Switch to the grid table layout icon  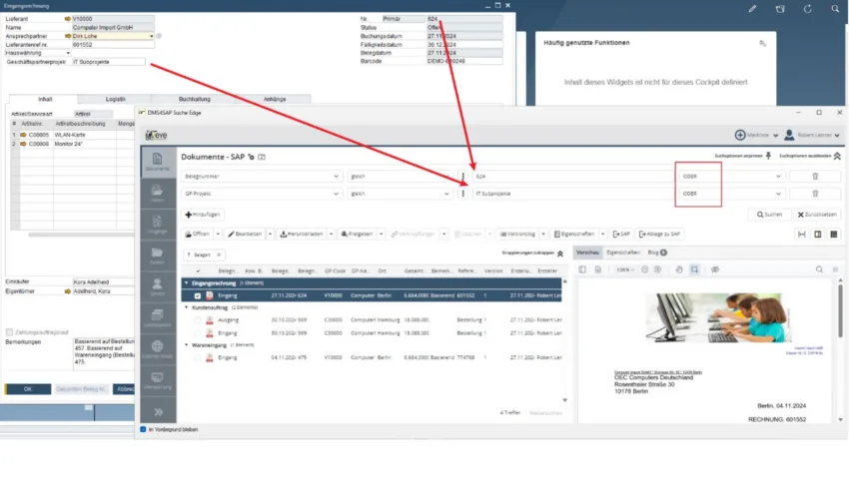pyautogui.click(x=834, y=235)
